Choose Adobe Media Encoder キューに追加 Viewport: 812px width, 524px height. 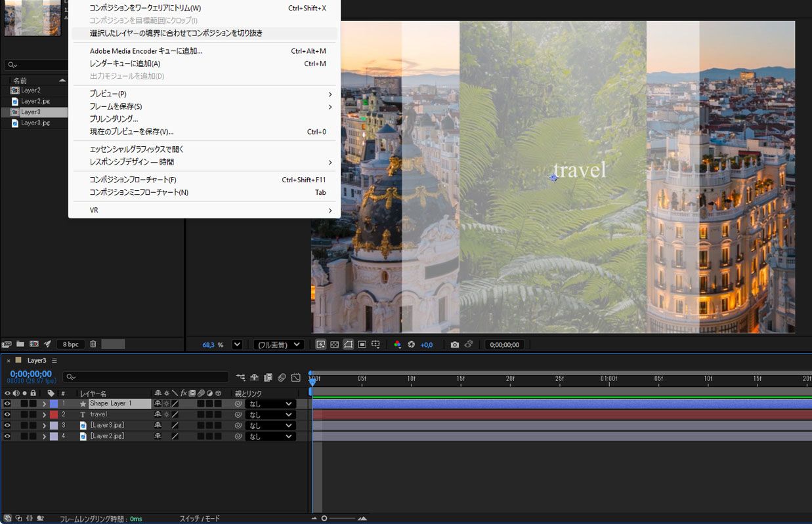click(205, 51)
